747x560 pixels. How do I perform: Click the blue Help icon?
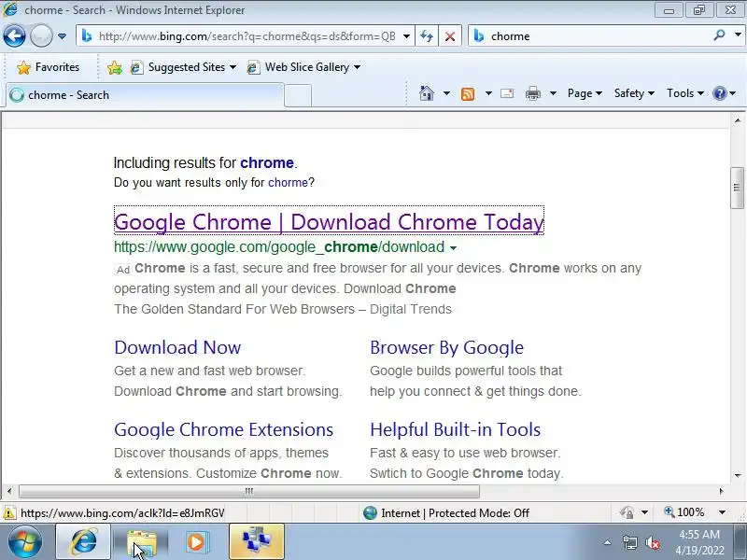tap(719, 93)
